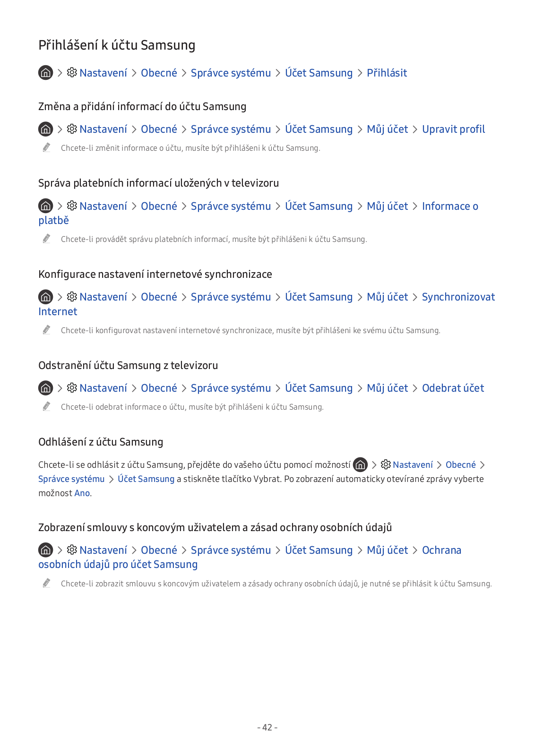Click Home icon in Odhlášení paragraph
This screenshot has width=535, height=756.
(x=360, y=465)
